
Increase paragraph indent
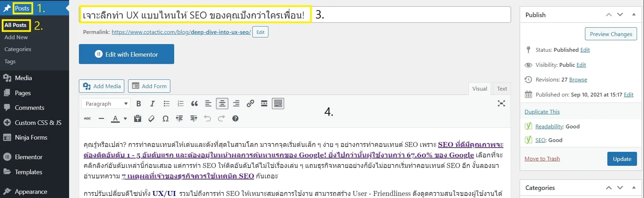(x=193, y=119)
